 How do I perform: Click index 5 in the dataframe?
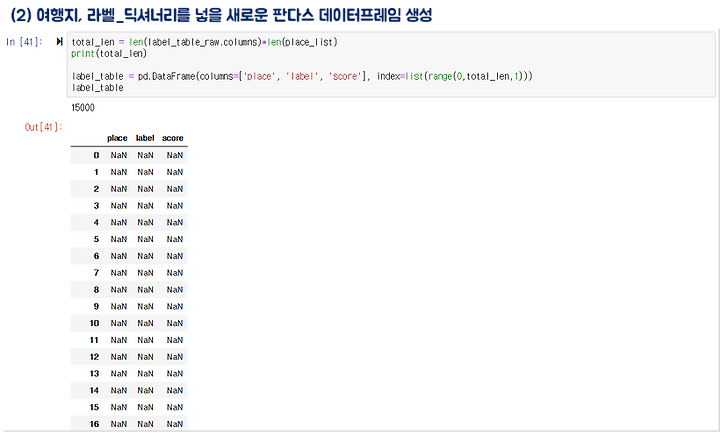[x=96, y=239]
